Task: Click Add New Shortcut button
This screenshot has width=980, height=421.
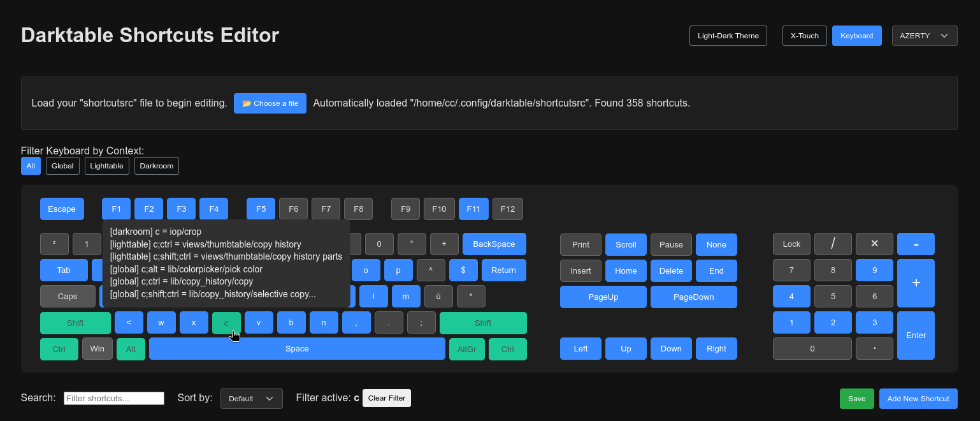Action: point(918,399)
